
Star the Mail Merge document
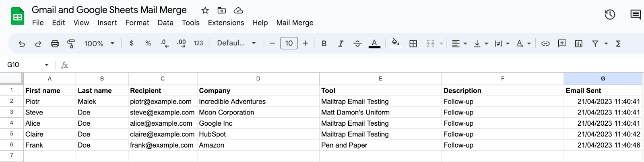point(205,10)
